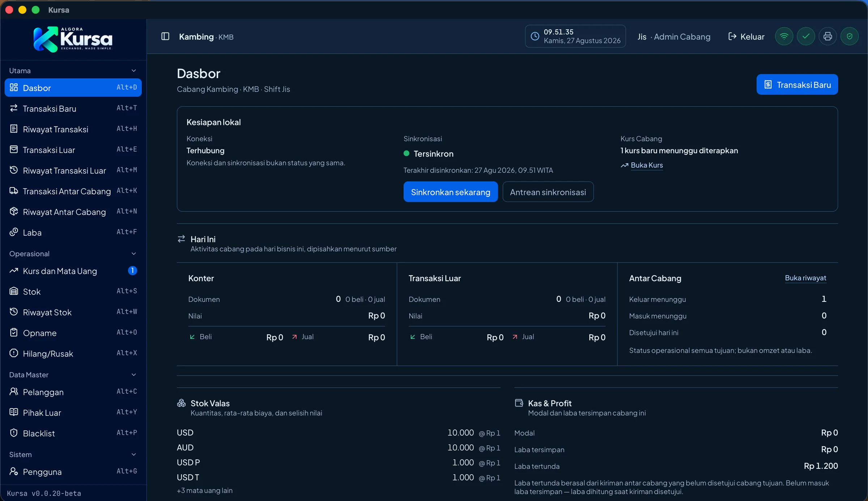This screenshot has width=868, height=501.
Task: Click the AUD stock row
Action: tap(339, 448)
